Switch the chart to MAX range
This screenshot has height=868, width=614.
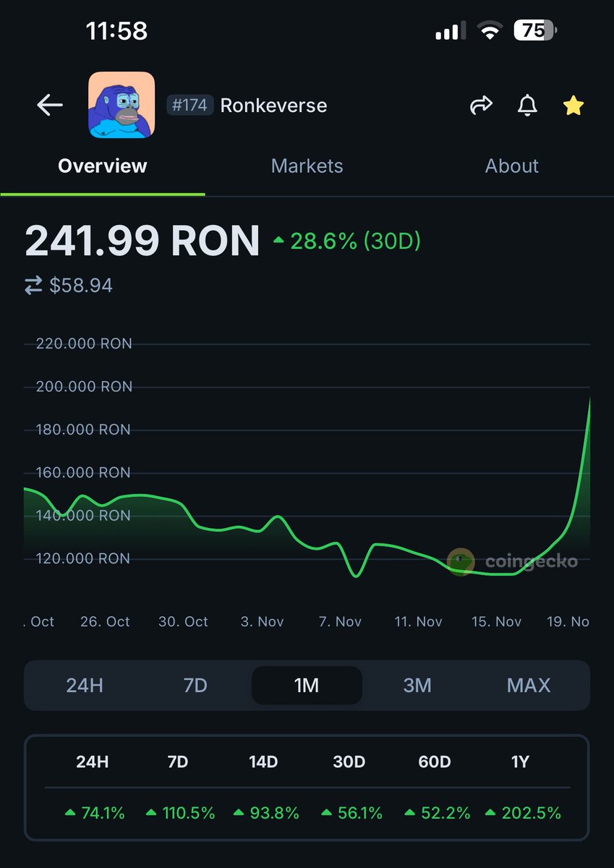[x=528, y=685]
